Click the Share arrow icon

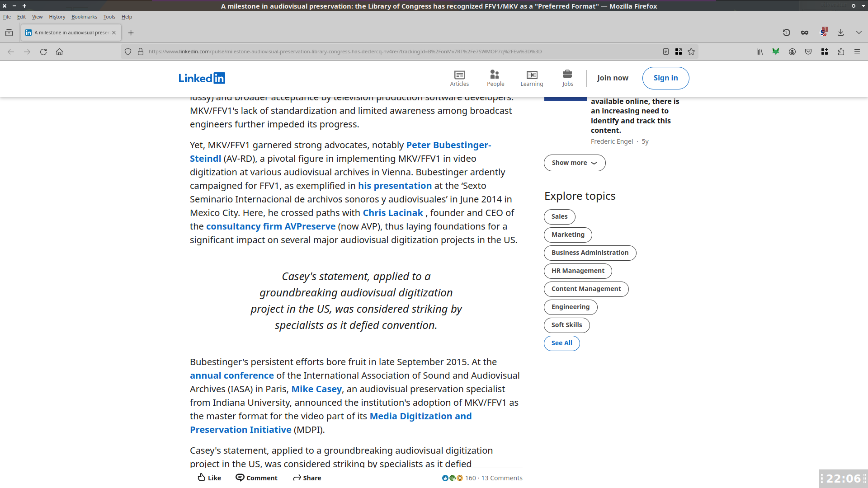pyautogui.click(x=297, y=478)
